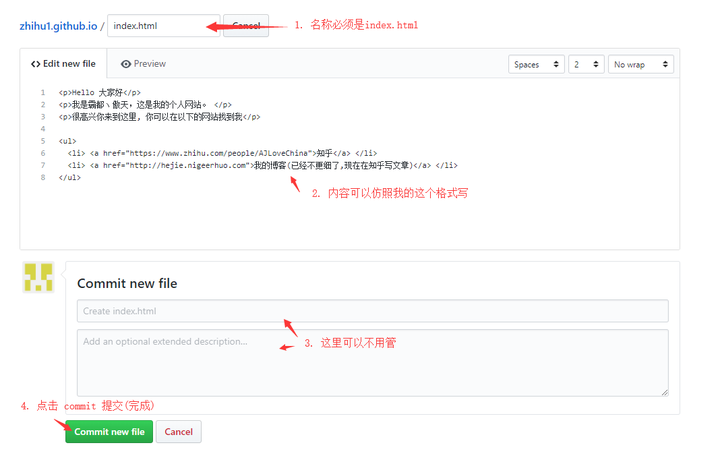Click the description textarea resize handle
This screenshot has width=720, height=464.
coord(663,391)
